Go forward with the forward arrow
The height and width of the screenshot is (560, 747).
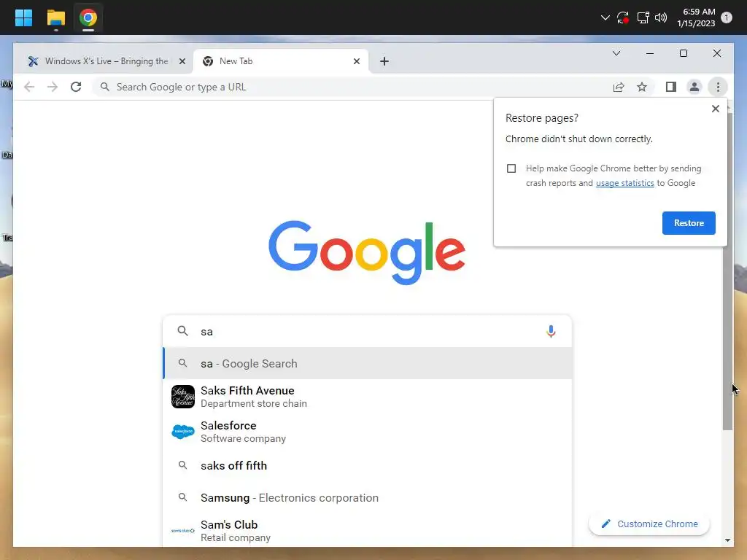click(x=53, y=87)
